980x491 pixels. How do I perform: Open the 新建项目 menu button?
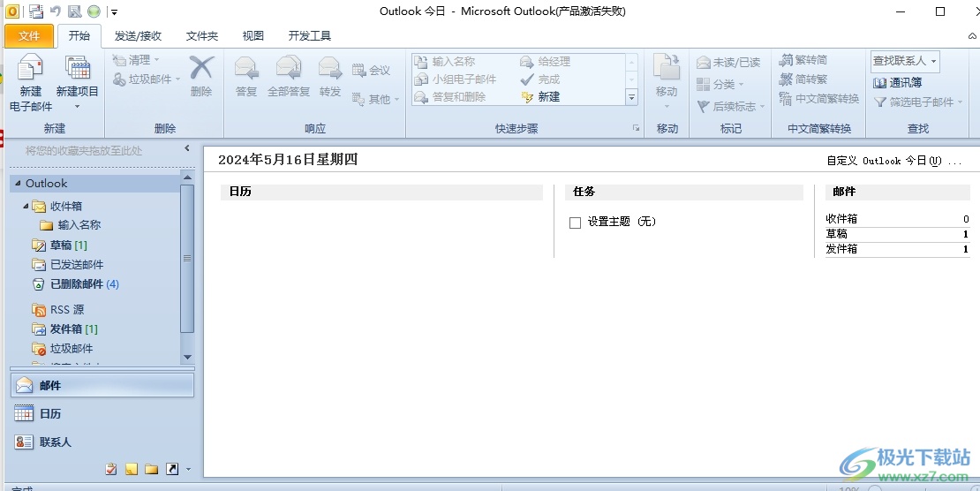pyautogui.click(x=78, y=83)
